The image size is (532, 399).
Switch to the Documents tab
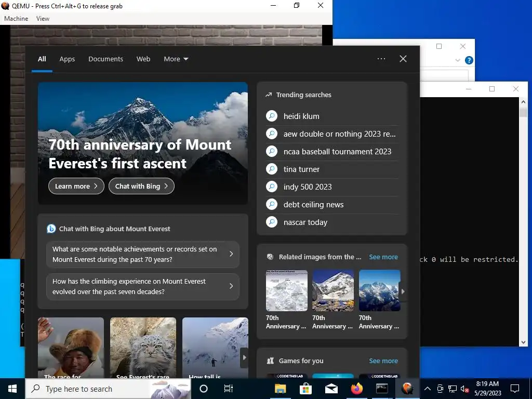[x=105, y=59]
